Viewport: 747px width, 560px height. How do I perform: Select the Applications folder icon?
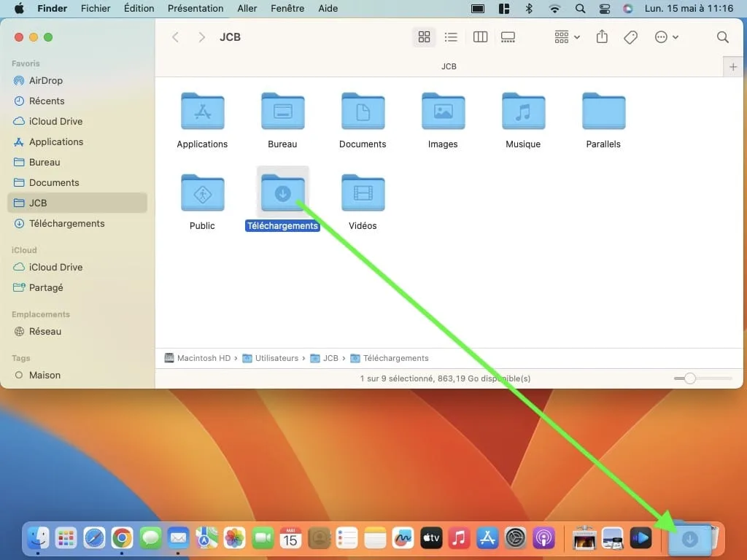coord(203,111)
